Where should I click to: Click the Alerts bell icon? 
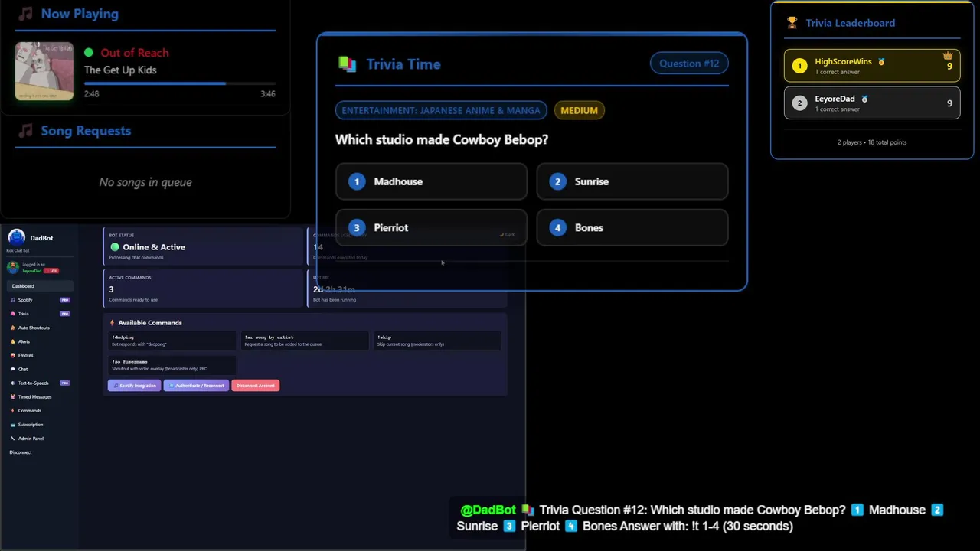(12, 341)
